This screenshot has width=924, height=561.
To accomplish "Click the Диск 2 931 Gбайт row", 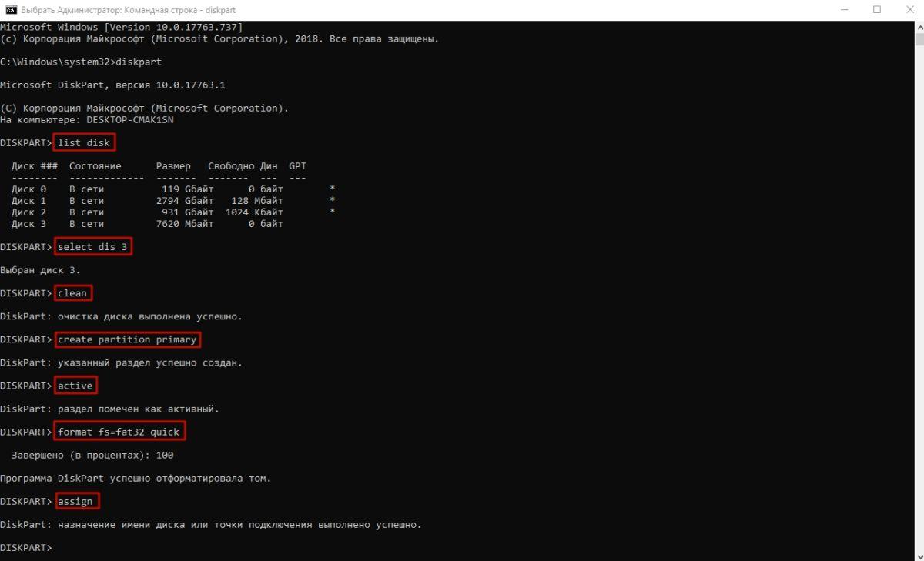I will pos(173,212).
